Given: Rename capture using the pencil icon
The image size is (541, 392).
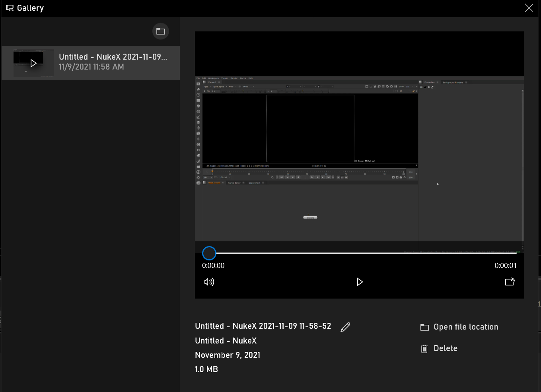Looking at the screenshot, I should click(345, 327).
